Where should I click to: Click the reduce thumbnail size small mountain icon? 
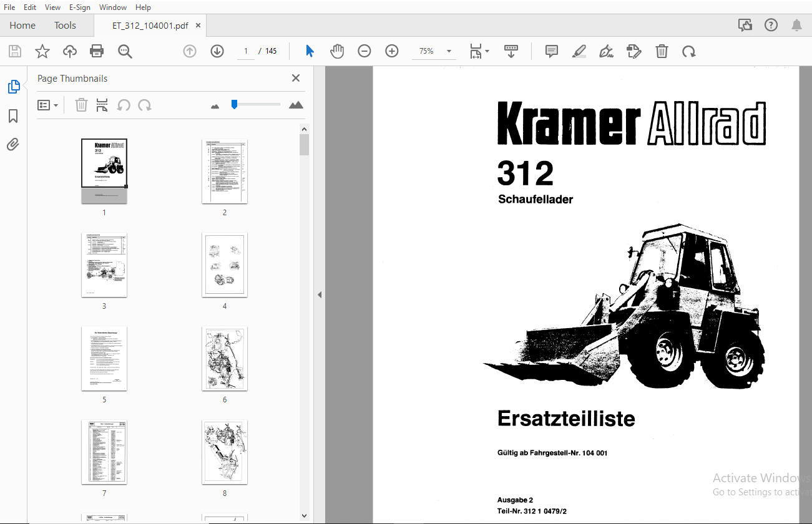[x=215, y=106]
